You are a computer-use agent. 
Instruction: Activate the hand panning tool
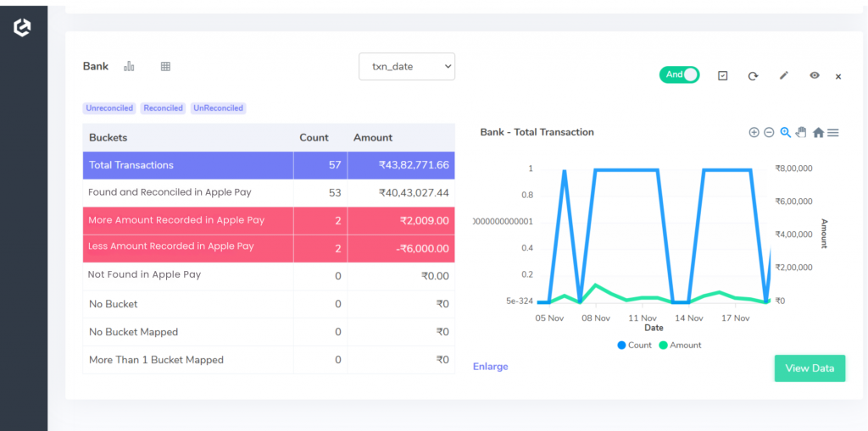pos(801,132)
